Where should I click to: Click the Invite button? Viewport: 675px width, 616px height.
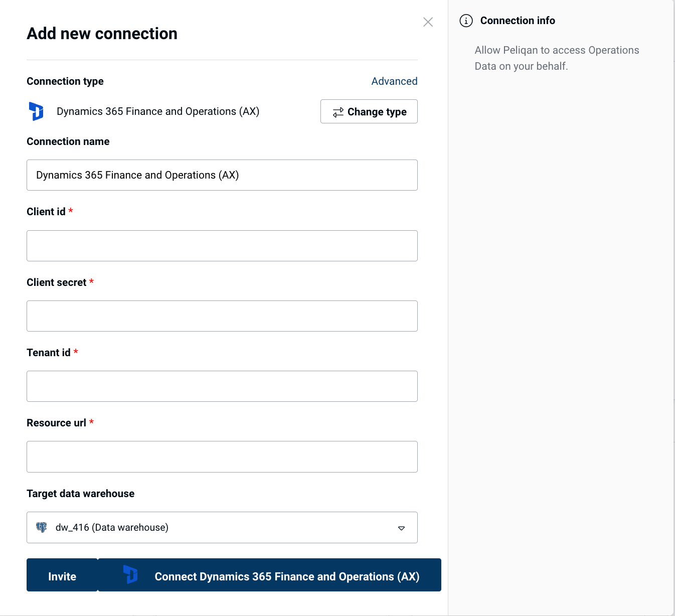pos(62,575)
